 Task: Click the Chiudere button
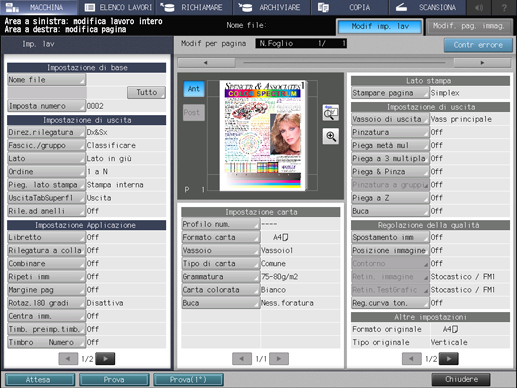pos(461,379)
